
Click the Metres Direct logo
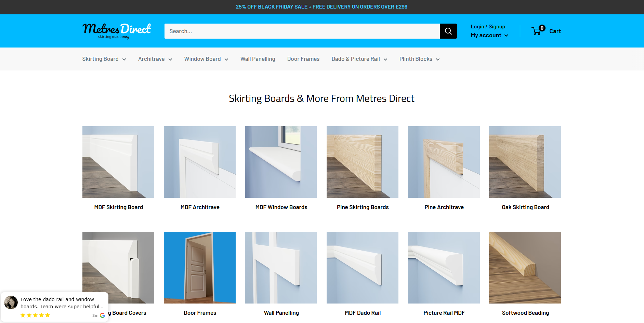(x=116, y=31)
